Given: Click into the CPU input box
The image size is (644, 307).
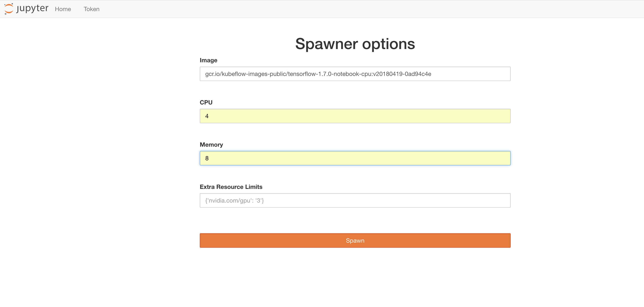Looking at the screenshot, I should [355, 116].
